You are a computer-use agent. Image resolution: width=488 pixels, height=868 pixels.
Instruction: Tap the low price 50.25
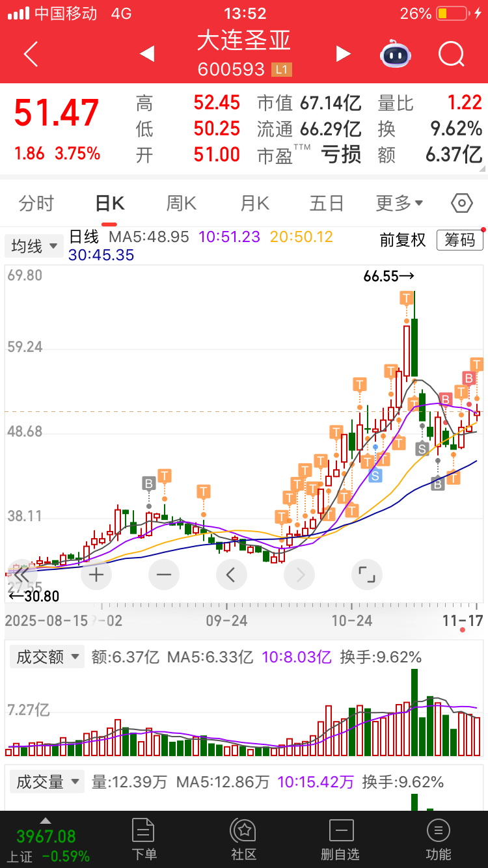217,129
